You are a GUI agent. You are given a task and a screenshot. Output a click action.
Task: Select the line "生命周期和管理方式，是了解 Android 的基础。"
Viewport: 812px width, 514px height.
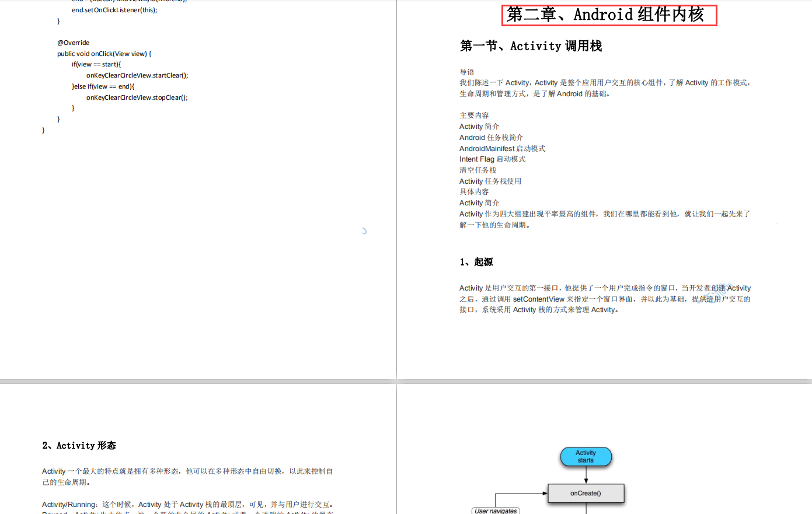(534, 94)
